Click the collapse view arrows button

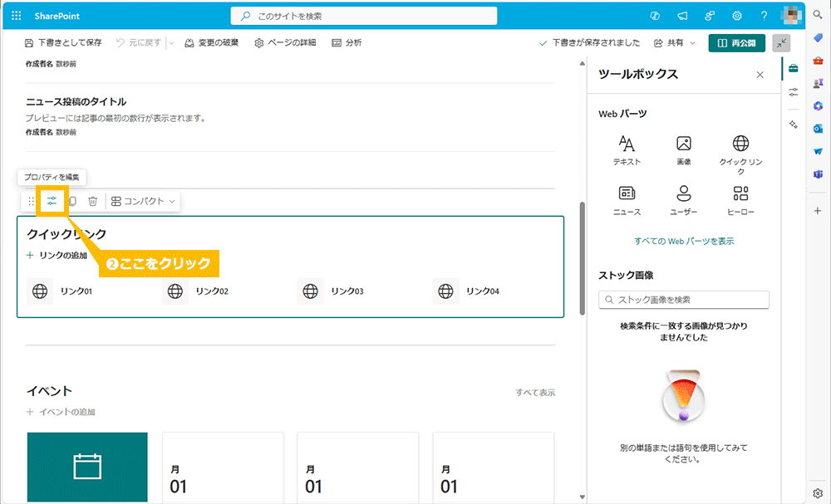click(781, 43)
